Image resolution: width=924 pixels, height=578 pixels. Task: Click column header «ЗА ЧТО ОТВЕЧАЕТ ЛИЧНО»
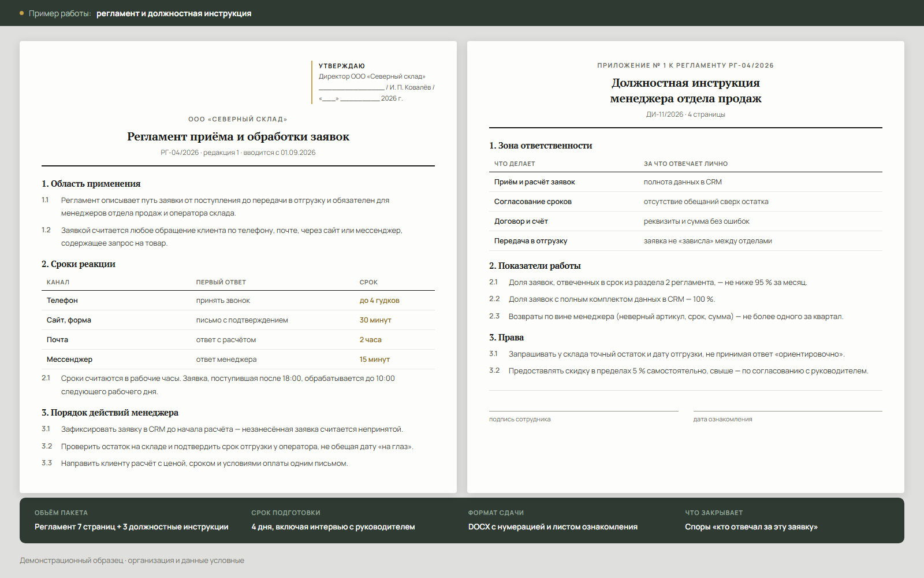pos(685,164)
